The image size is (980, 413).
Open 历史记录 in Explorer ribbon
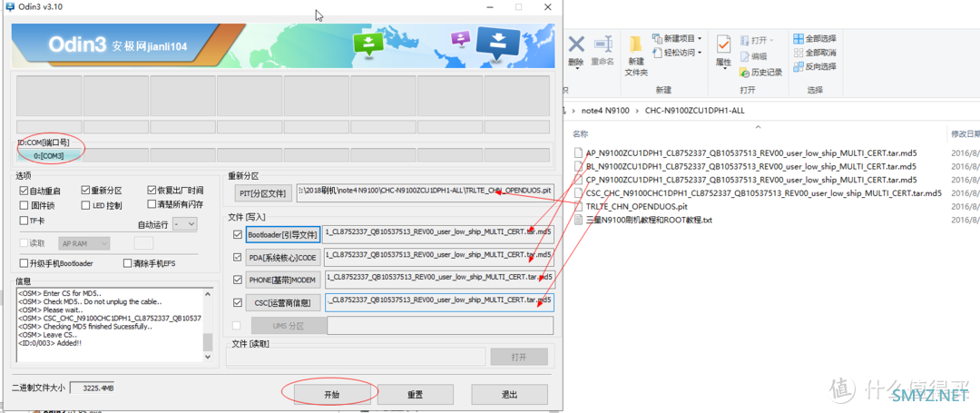pyautogui.click(x=760, y=73)
